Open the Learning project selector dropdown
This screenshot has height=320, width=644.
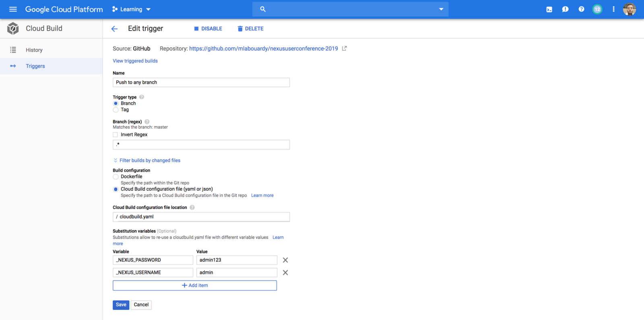[132, 9]
